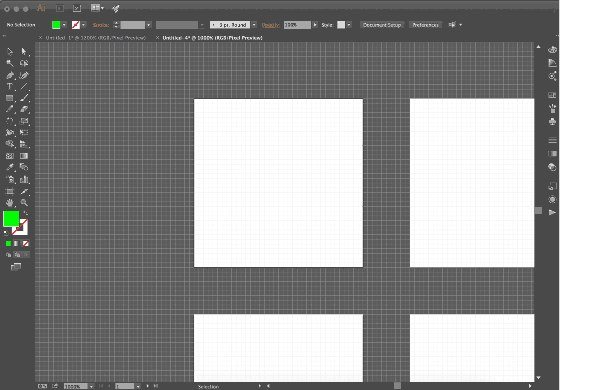Open the Stroke panel link
Screen dimensions: 600x390
(x=101, y=25)
